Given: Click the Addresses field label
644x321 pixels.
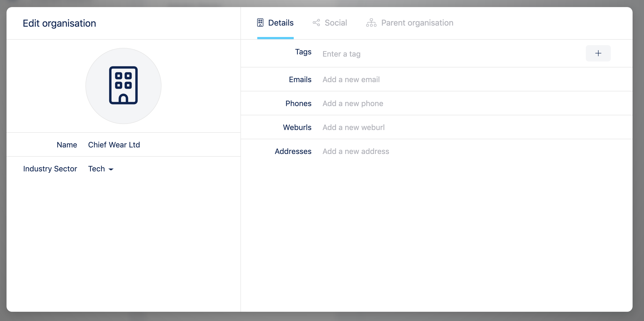Looking at the screenshot, I should (x=293, y=151).
